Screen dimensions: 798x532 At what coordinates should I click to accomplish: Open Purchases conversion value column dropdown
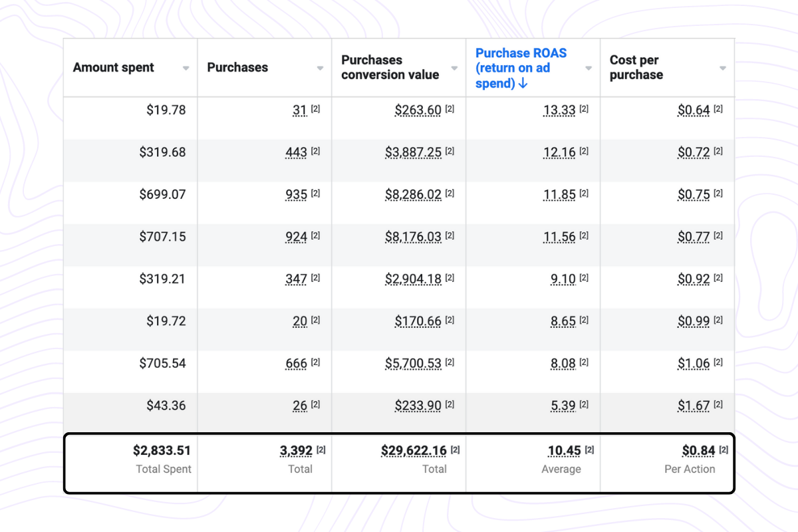[455, 68]
